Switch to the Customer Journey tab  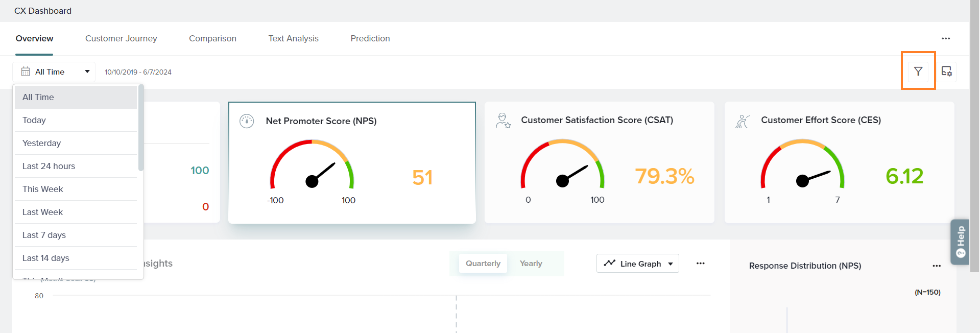click(121, 39)
